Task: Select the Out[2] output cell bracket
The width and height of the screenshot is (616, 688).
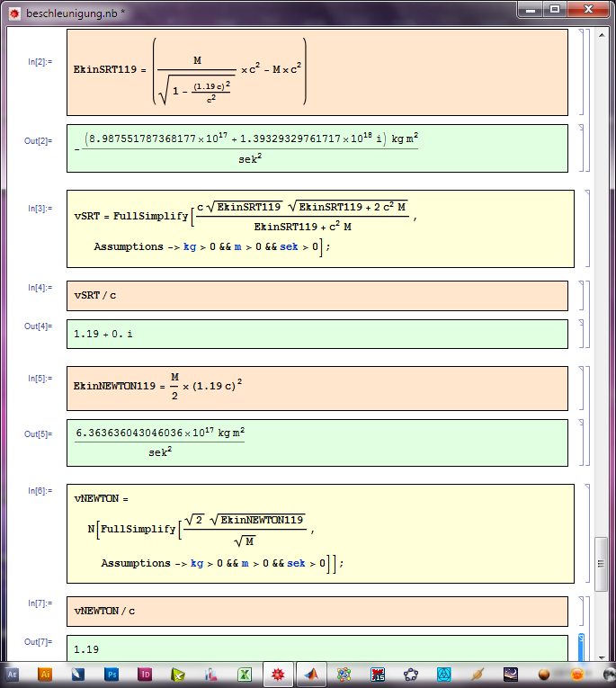Action: click(580, 147)
